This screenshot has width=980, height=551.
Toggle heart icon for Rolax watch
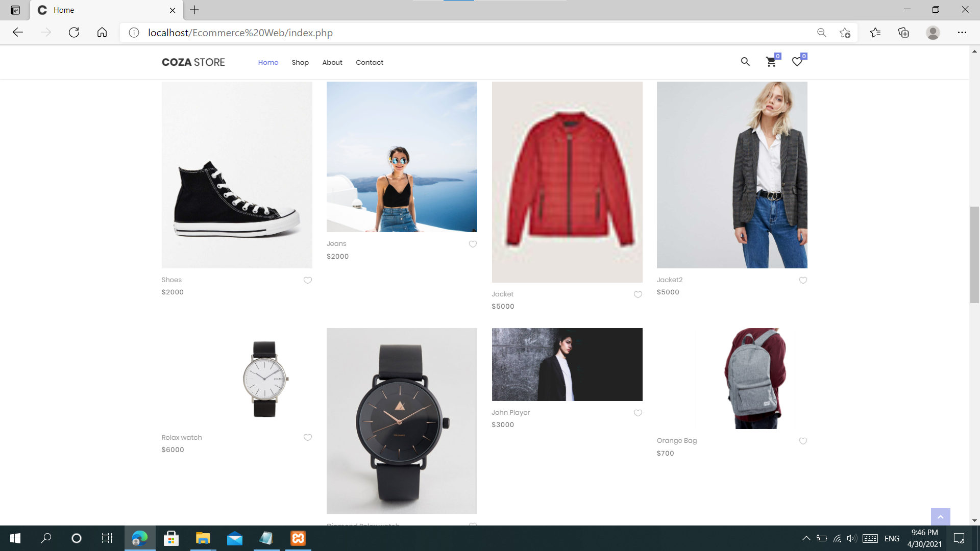(308, 437)
